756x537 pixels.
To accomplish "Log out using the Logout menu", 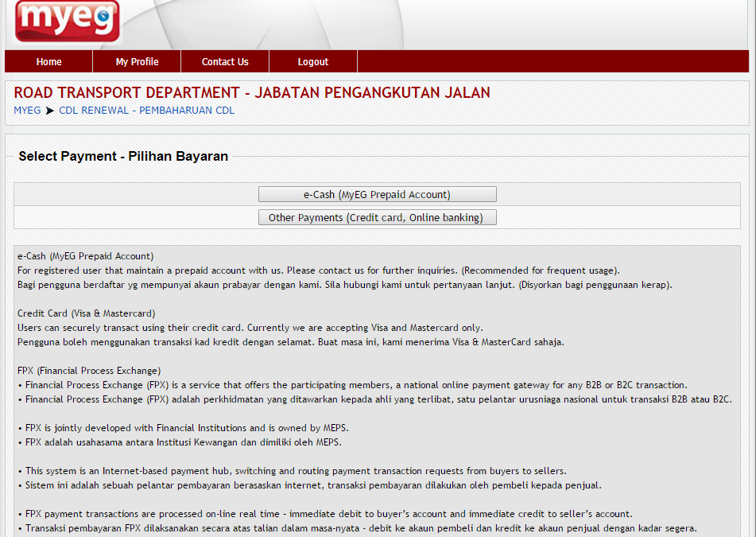I will (x=313, y=62).
